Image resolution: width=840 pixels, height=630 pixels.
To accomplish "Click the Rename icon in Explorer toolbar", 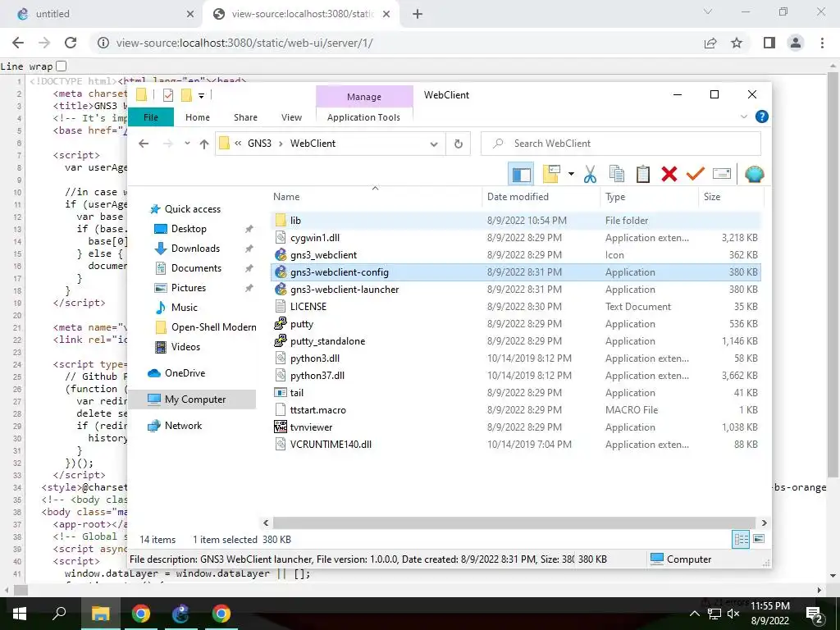I will coord(722,174).
